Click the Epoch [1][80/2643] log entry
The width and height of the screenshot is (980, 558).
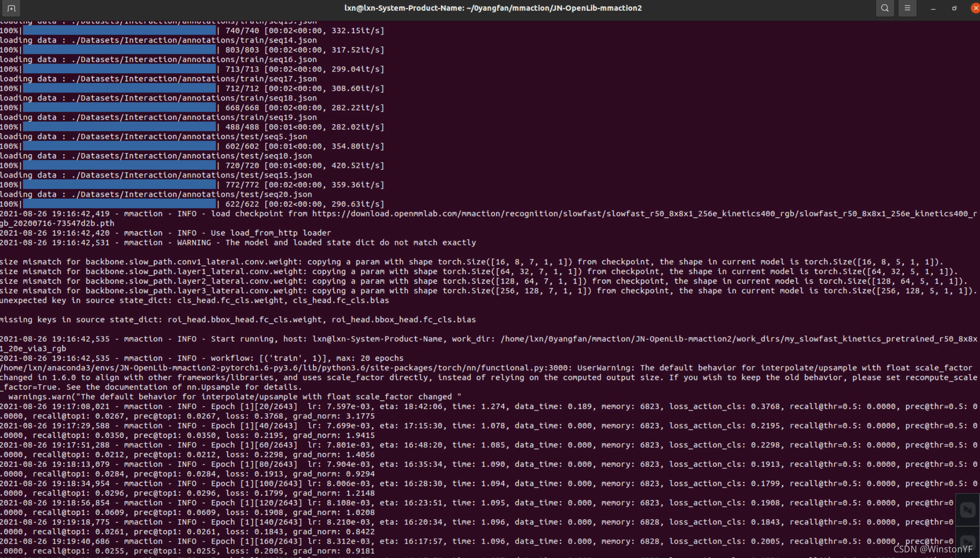[x=489, y=465]
